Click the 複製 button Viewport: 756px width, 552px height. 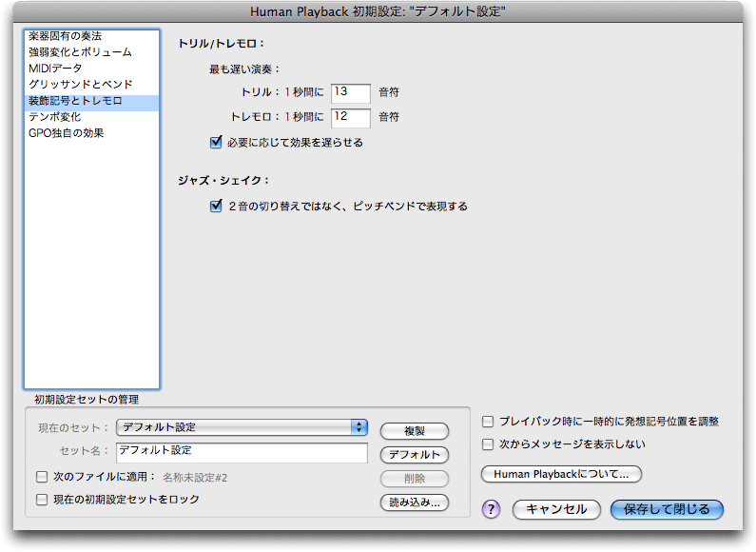(x=415, y=431)
